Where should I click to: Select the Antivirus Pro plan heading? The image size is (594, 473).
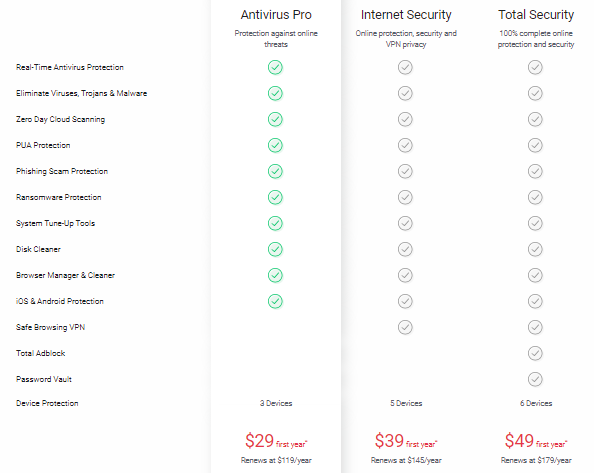(x=276, y=15)
